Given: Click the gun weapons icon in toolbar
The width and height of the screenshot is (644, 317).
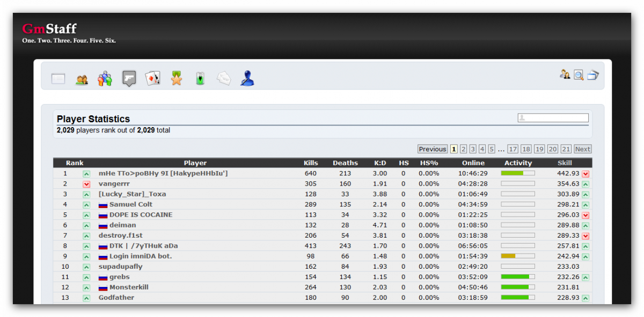Looking at the screenshot, I should coord(129,79).
